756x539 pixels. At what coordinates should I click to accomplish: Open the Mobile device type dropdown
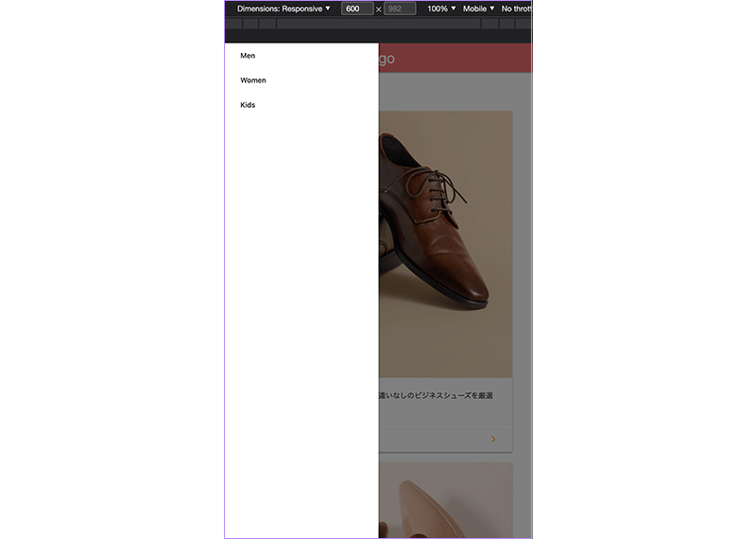pyautogui.click(x=478, y=9)
